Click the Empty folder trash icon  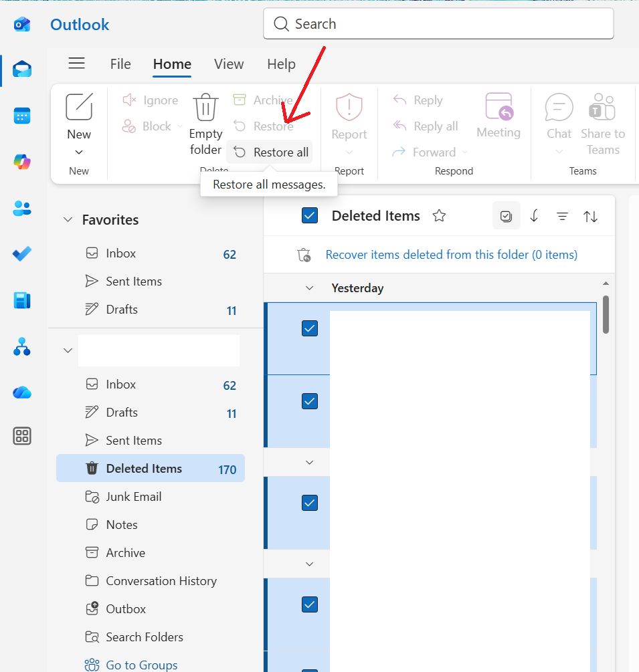(x=205, y=107)
